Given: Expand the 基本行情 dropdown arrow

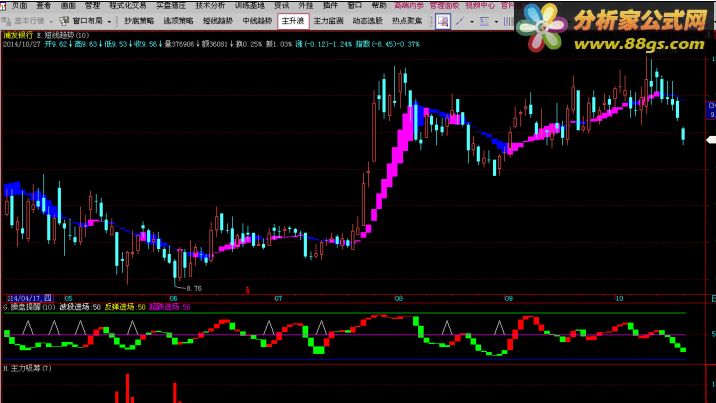Looking at the screenshot, I should [x=51, y=21].
